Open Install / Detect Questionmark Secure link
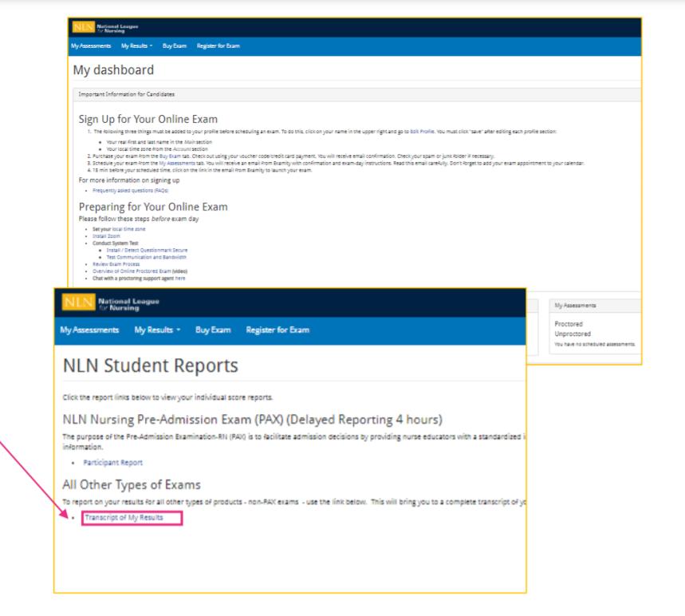Viewport: 685px width, 616px height. [147, 251]
